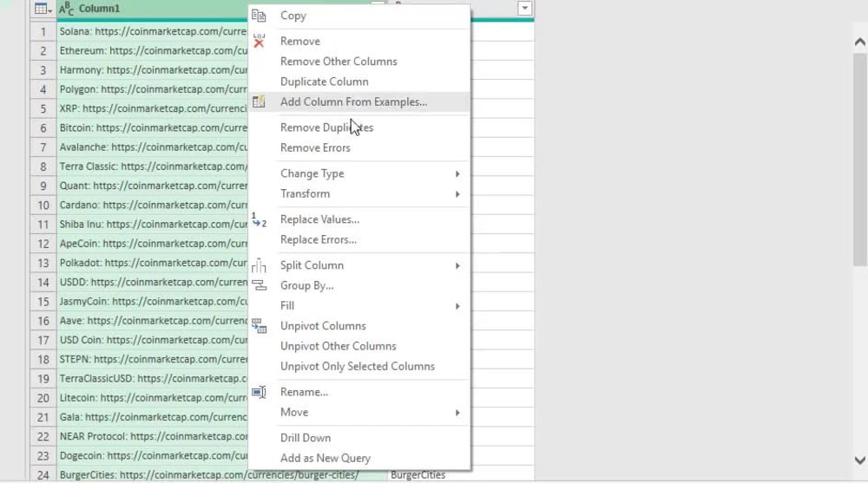Image resolution: width=868 pixels, height=483 pixels.
Task: Click the Polygon cell in row 4
Action: coord(152,89)
